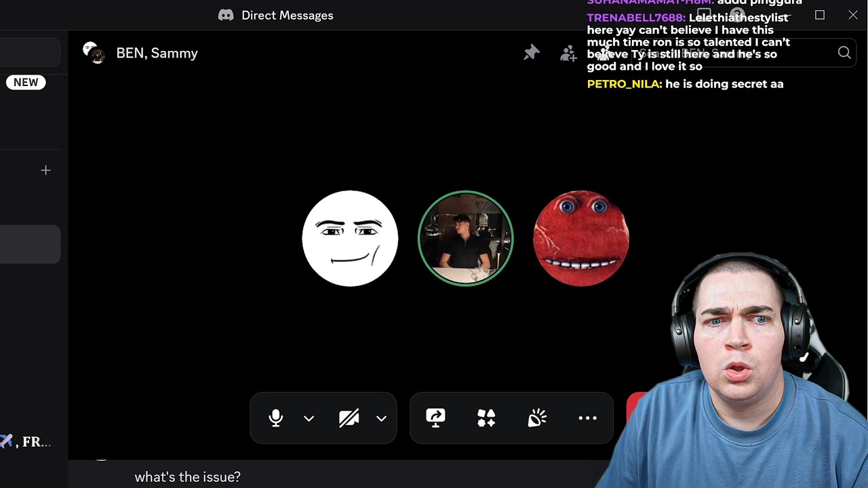Screen dimensions: 868x488
Task: Open the group DM avatar icon
Action: 94,52
